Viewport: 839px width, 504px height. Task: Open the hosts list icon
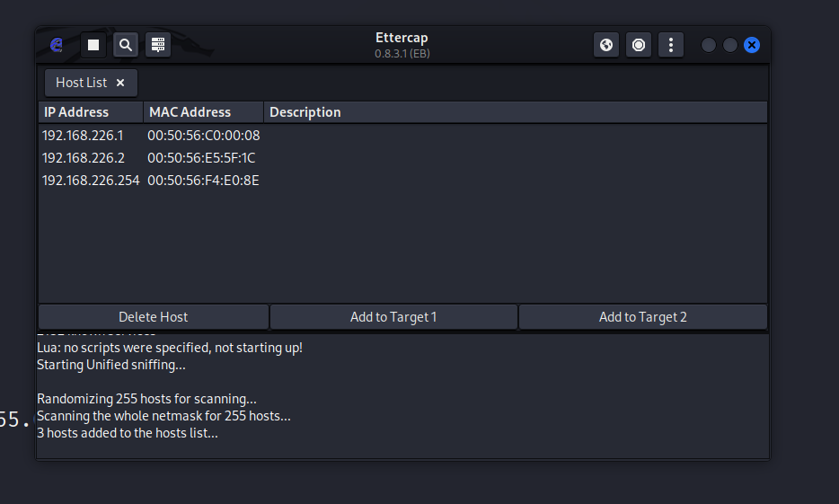coord(158,45)
